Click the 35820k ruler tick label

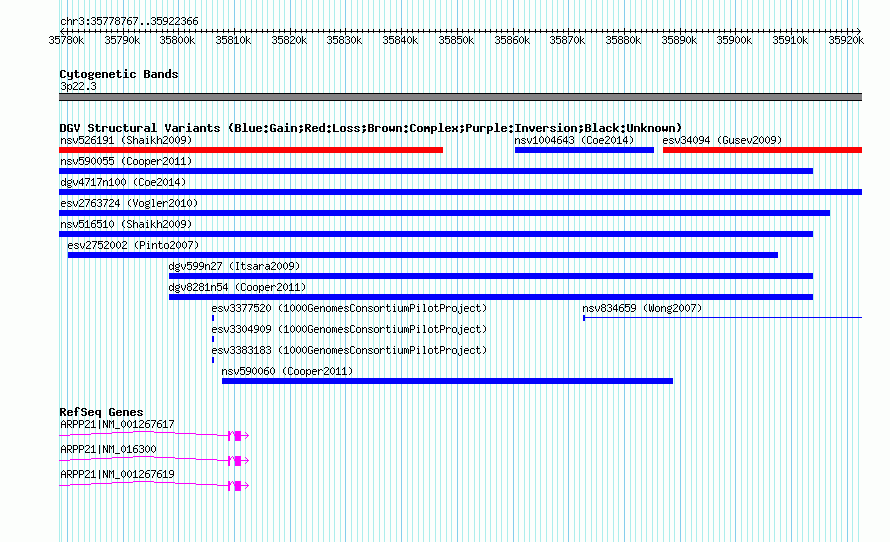(x=289, y=40)
